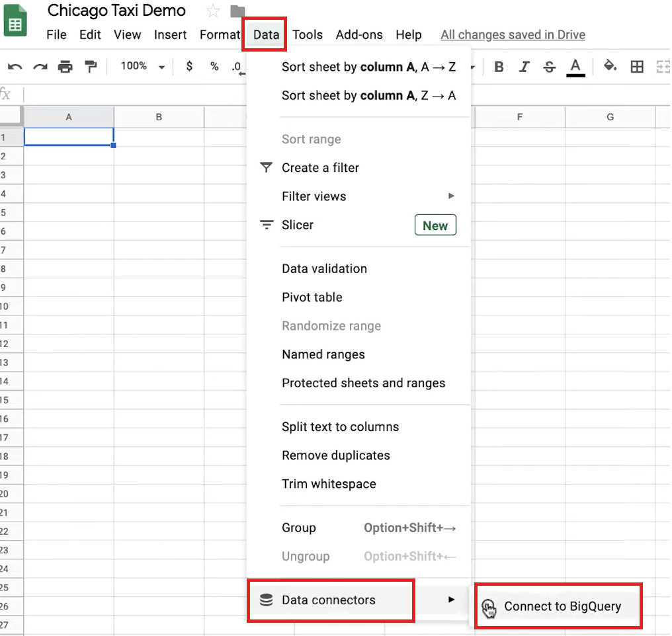Click the Chicago Taxi Demo title
Viewport: 672px width, 636px height.
click(x=116, y=11)
